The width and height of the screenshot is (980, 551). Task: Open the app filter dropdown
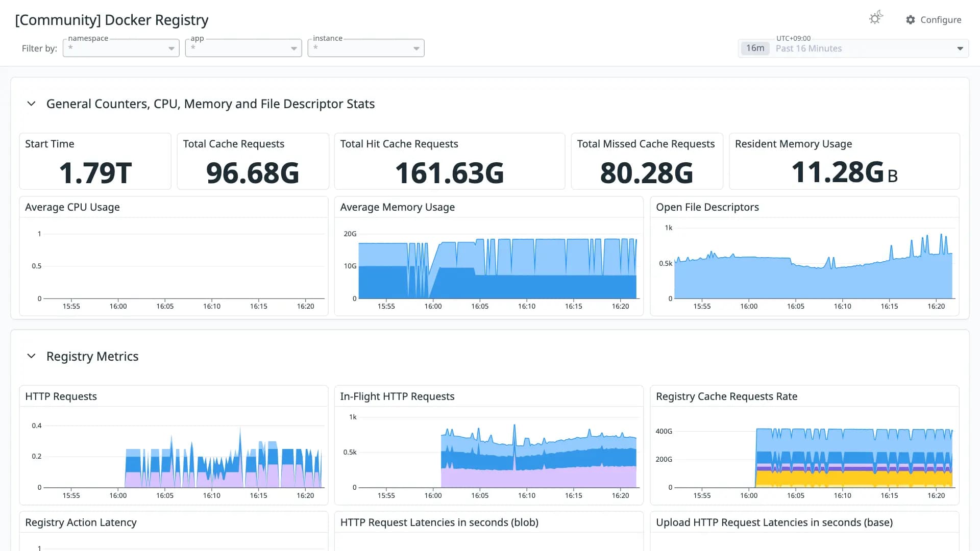pyautogui.click(x=243, y=48)
